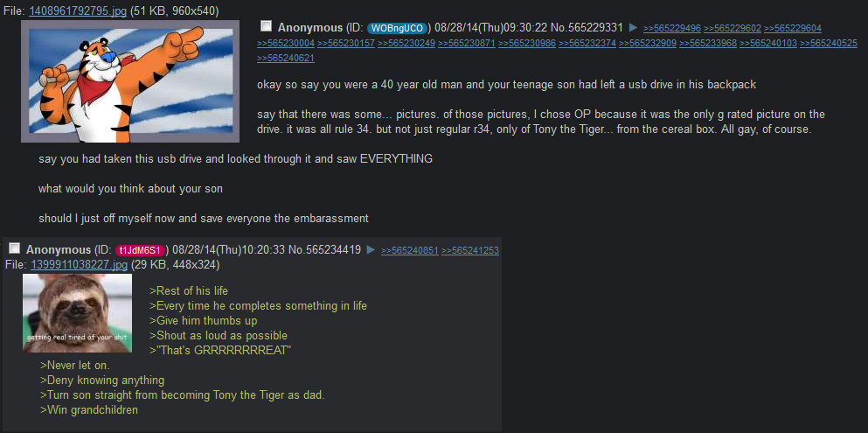Click poster ID badge WOBngUCO
The height and width of the screenshot is (433, 868).
pyautogui.click(x=398, y=28)
